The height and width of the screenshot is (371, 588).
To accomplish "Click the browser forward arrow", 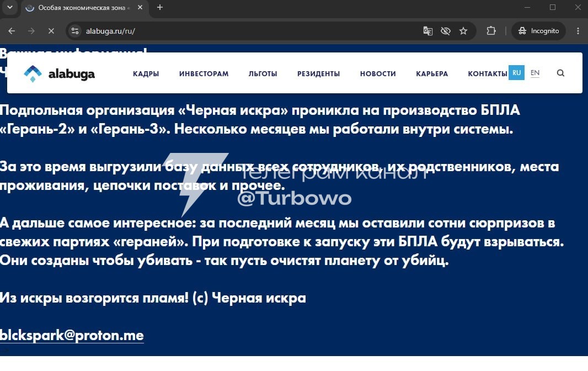I will (31, 31).
